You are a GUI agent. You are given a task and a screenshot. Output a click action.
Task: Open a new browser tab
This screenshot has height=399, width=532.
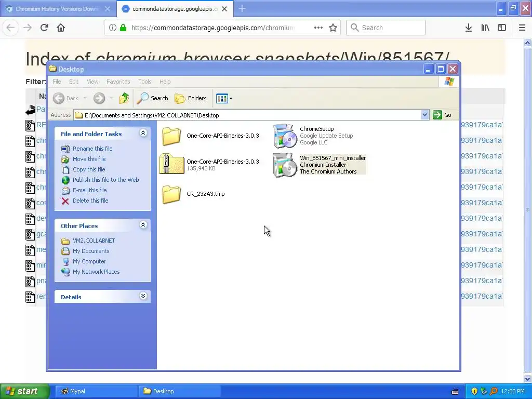tap(242, 9)
